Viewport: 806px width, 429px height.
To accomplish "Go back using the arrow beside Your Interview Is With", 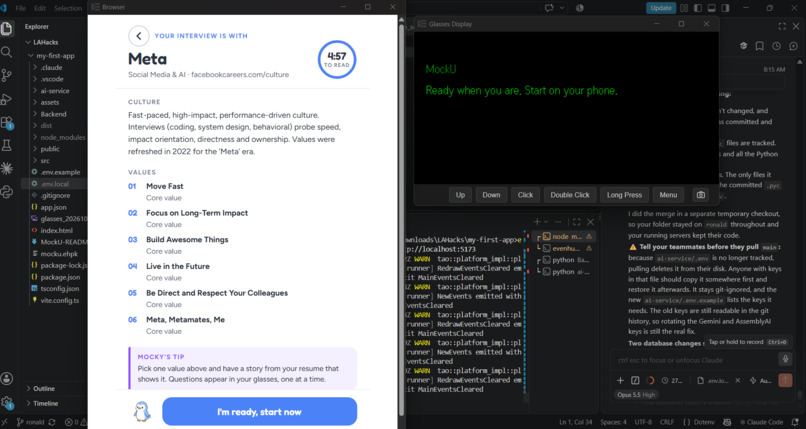I will point(139,36).
